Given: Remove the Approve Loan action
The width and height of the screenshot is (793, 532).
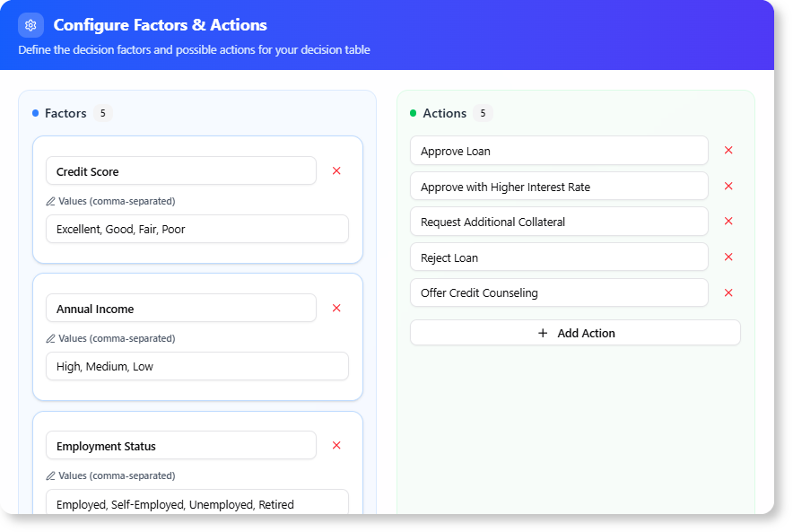Looking at the screenshot, I should (x=728, y=151).
